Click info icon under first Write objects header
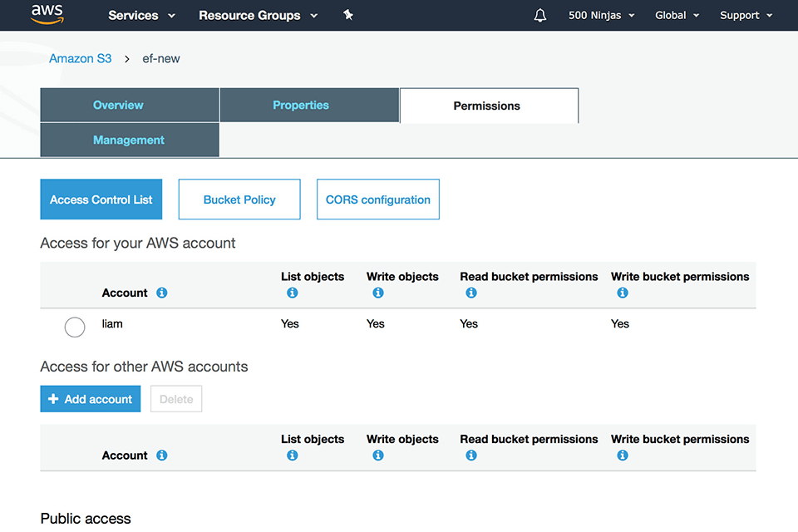This screenshot has width=798, height=532. (378, 293)
